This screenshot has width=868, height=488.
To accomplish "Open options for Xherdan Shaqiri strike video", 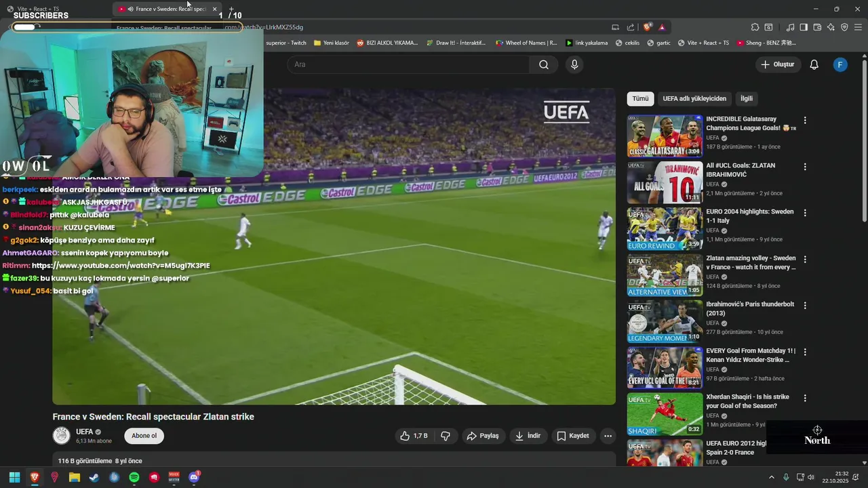I will (805, 399).
